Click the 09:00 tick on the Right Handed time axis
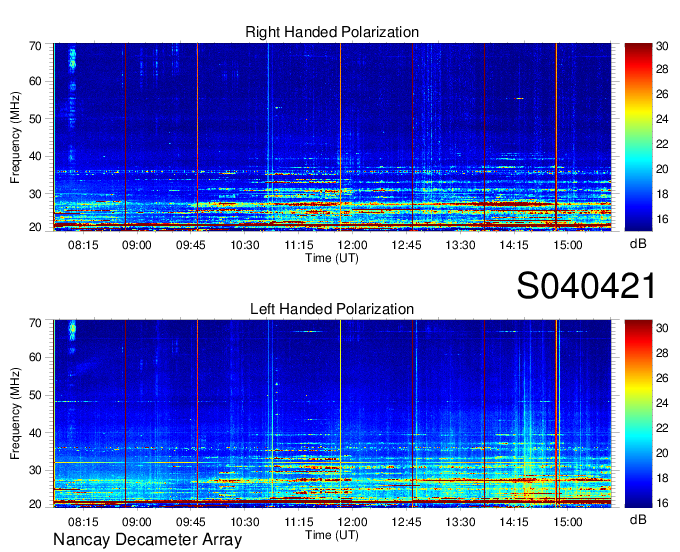Viewport: 680px width, 552px height. pos(137,245)
